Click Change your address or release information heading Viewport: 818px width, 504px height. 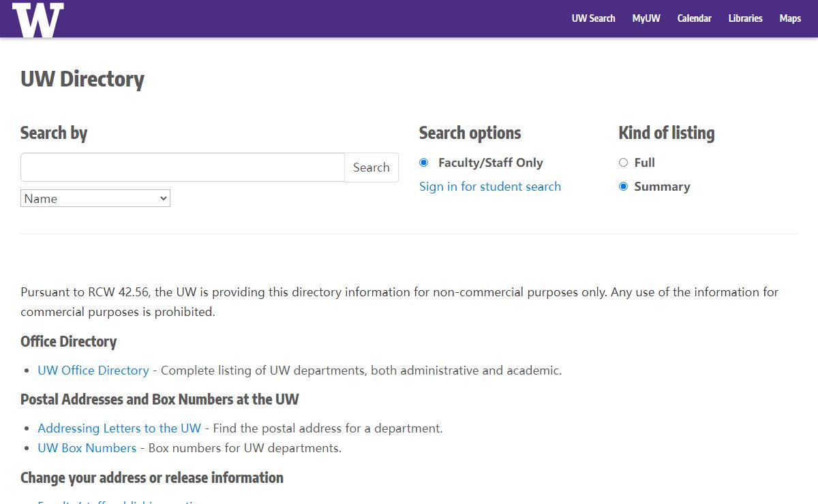click(x=152, y=477)
